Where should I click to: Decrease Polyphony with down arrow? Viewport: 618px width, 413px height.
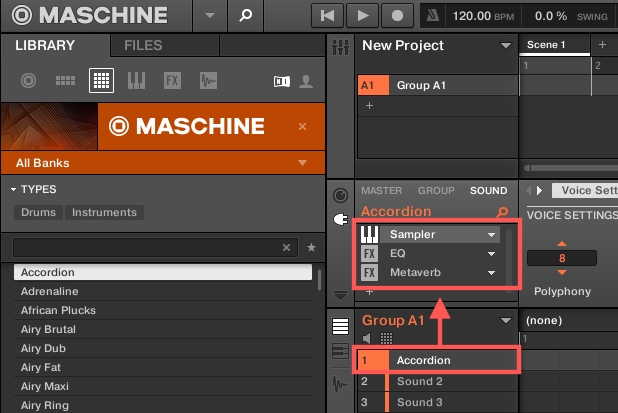tap(562, 272)
